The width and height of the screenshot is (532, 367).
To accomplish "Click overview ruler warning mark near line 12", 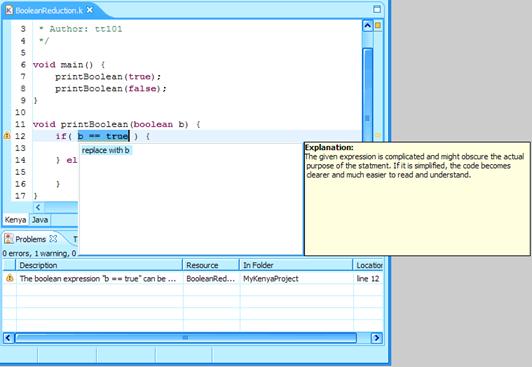I will [378, 136].
